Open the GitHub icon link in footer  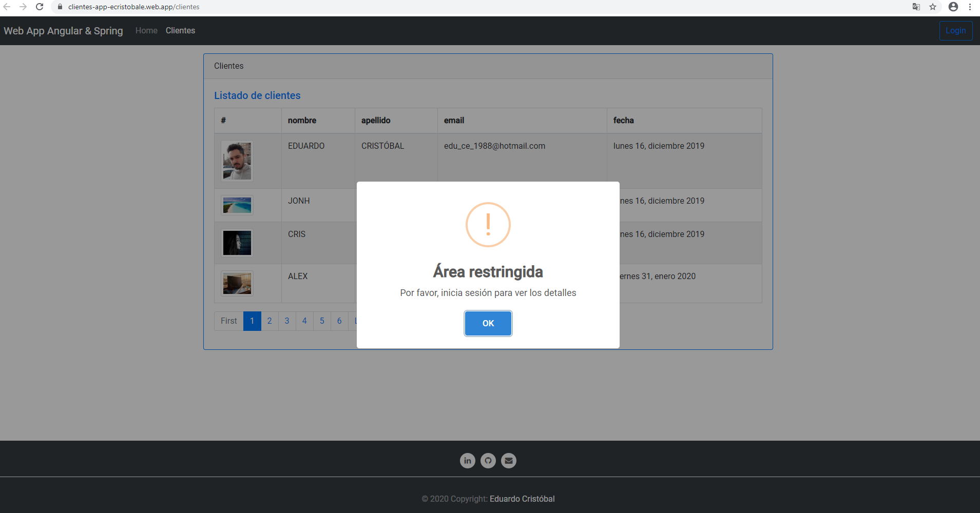pos(488,461)
